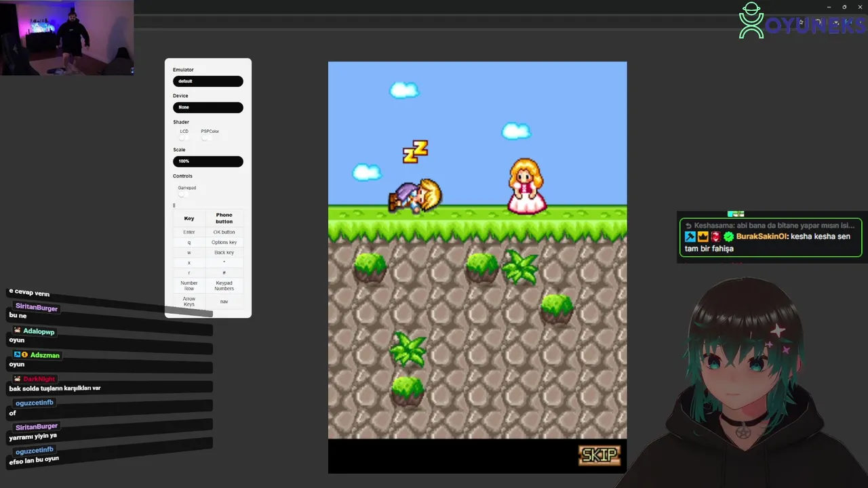Screen dimensions: 868x488
Task: Click the chat message 'bu ne'
Action: click(x=18, y=316)
